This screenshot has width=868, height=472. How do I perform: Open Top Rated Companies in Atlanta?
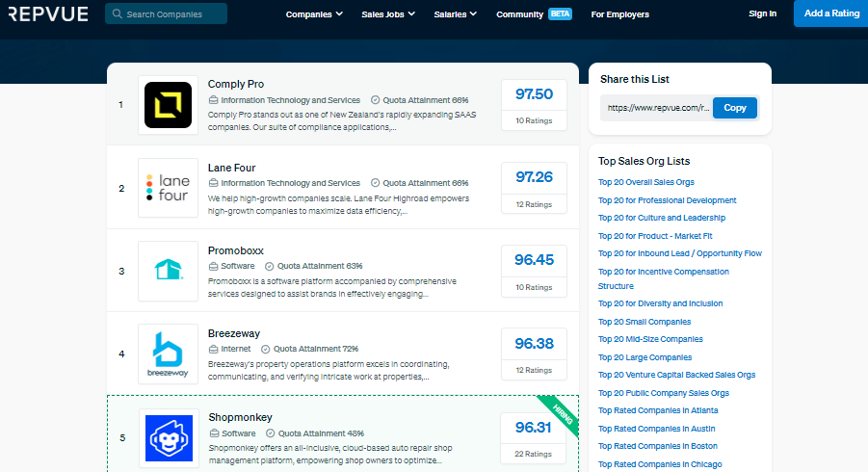tap(658, 410)
